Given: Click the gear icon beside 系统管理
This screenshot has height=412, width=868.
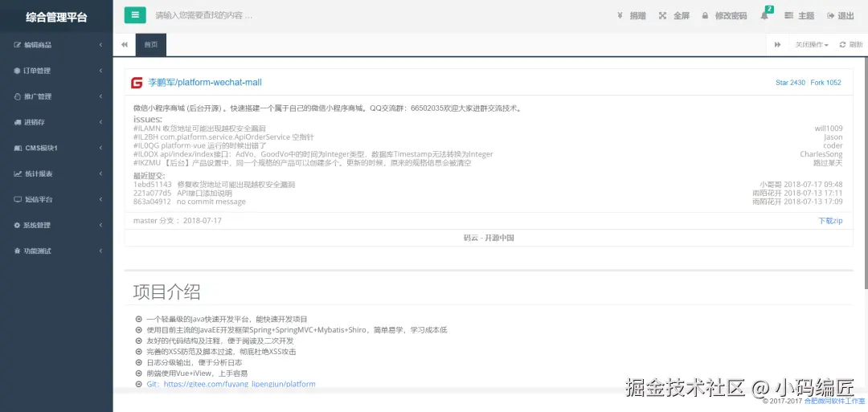Looking at the screenshot, I should 17,225.
